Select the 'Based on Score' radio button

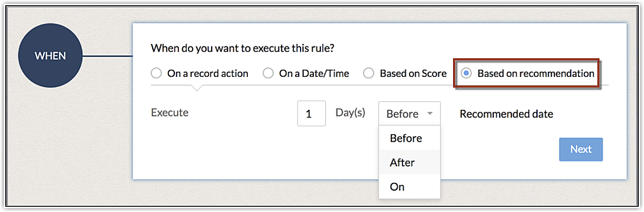[368, 74]
